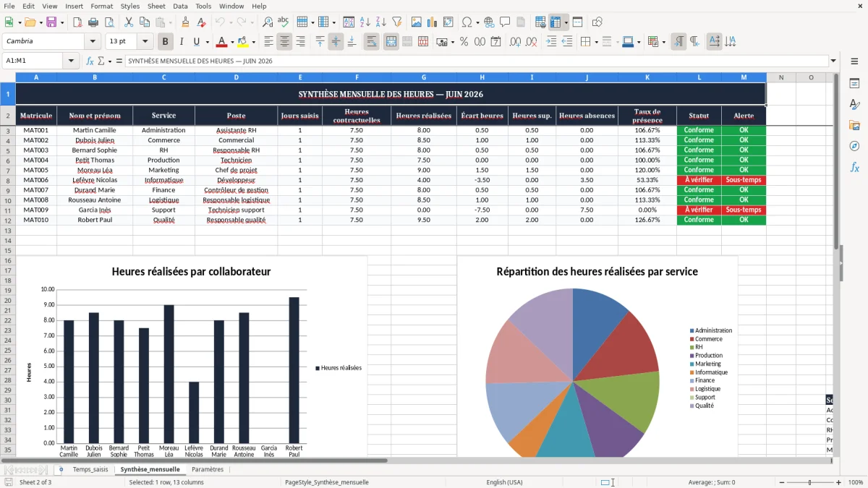Click the Save document icon
Image resolution: width=868 pixels, height=488 pixels.
click(51, 22)
